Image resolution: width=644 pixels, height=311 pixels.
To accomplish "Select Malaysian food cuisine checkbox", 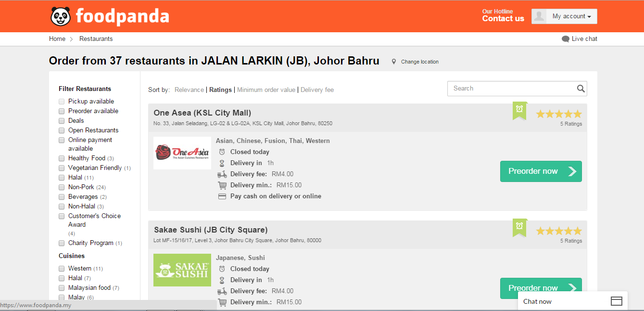I will pos(62,288).
